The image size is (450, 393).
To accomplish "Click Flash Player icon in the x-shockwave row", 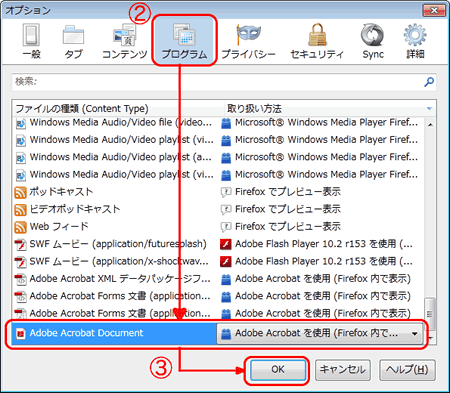I will [226, 262].
